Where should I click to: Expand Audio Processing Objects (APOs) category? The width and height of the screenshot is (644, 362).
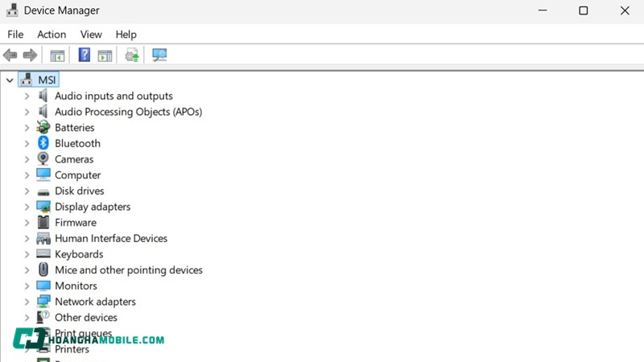pyautogui.click(x=27, y=112)
